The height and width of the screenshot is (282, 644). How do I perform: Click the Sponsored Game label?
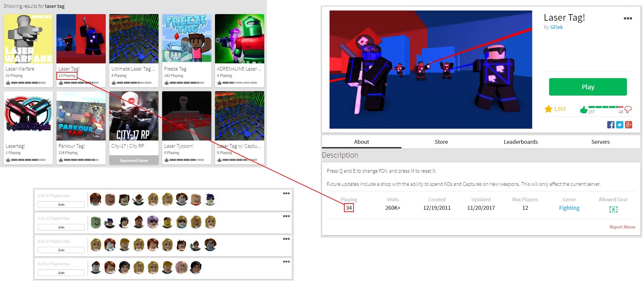[134, 161]
